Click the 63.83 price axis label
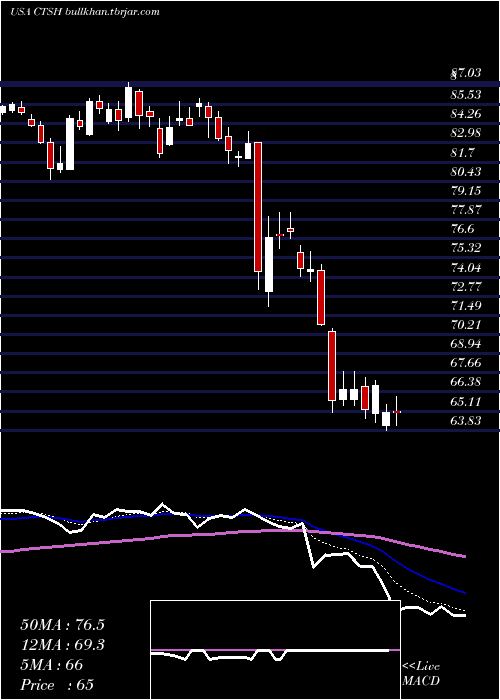Image resolution: width=500 pixels, height=700 pixels. click(x=466, y=421)
